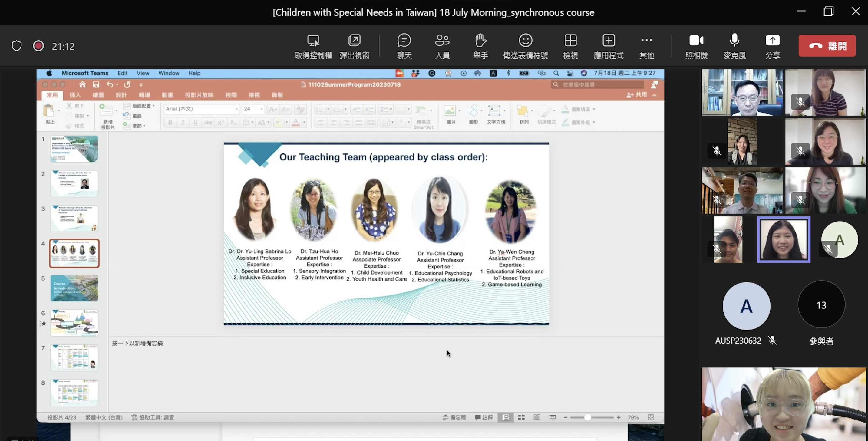Click the text highlight color swatch
Image resolution: width=868 pixels, height=441 pixels.
278,122
